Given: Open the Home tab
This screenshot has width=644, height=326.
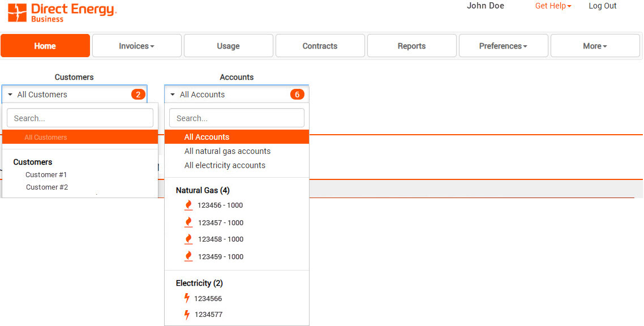Looking at the screenshot, I should pos(45,46).
